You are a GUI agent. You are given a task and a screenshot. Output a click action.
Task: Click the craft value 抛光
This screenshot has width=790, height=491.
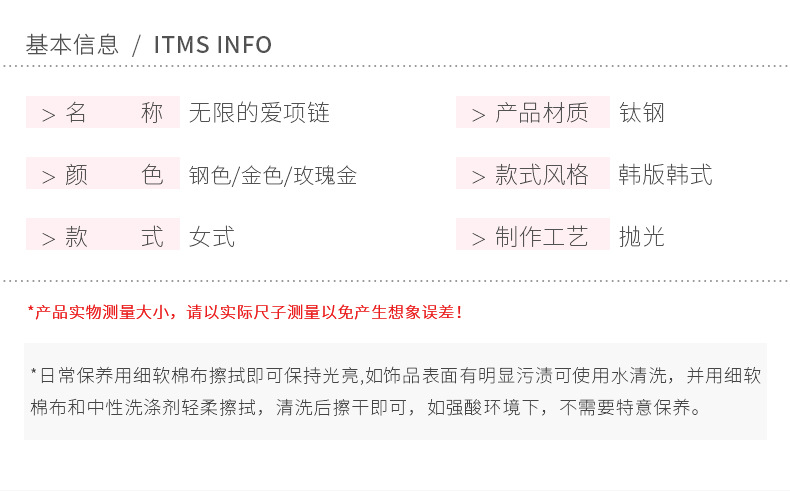(642, 238)
